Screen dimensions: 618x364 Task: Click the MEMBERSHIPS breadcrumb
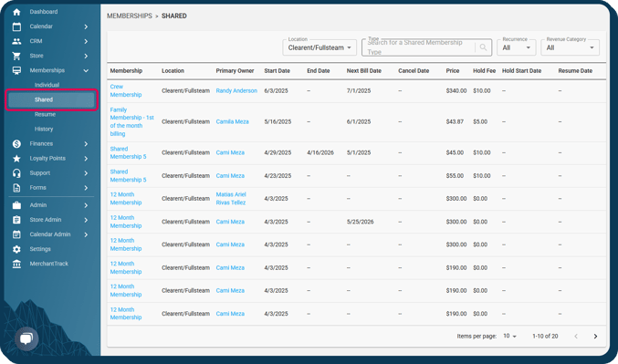tap(130, 16)
